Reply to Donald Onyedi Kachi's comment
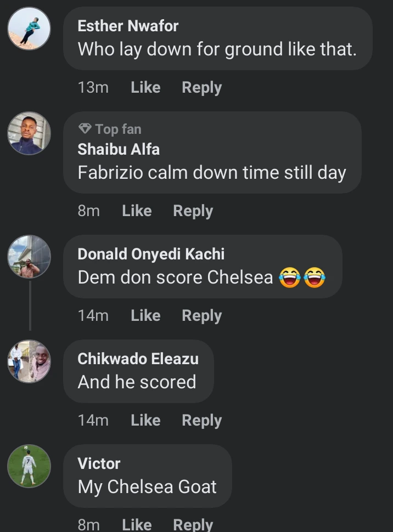This screenshot has width=393, height=532. click(x=201, y=315)
